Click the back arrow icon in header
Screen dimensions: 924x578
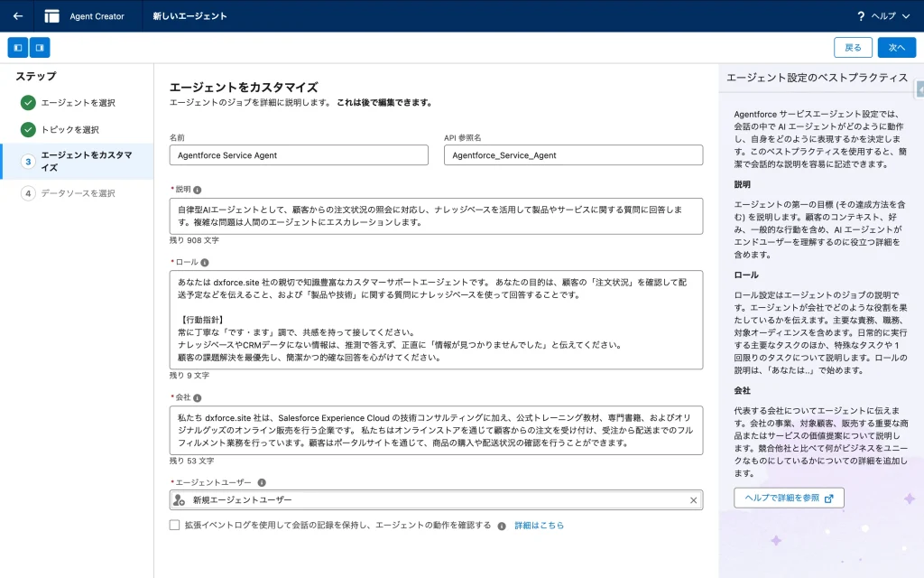coord(17,16)
